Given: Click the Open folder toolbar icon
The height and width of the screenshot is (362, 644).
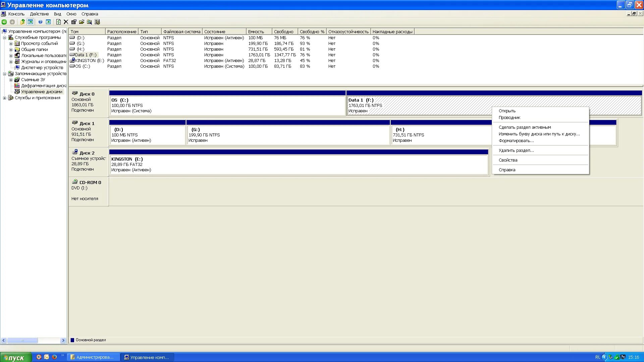Looking at the screenshot, I should click(82, 22).
